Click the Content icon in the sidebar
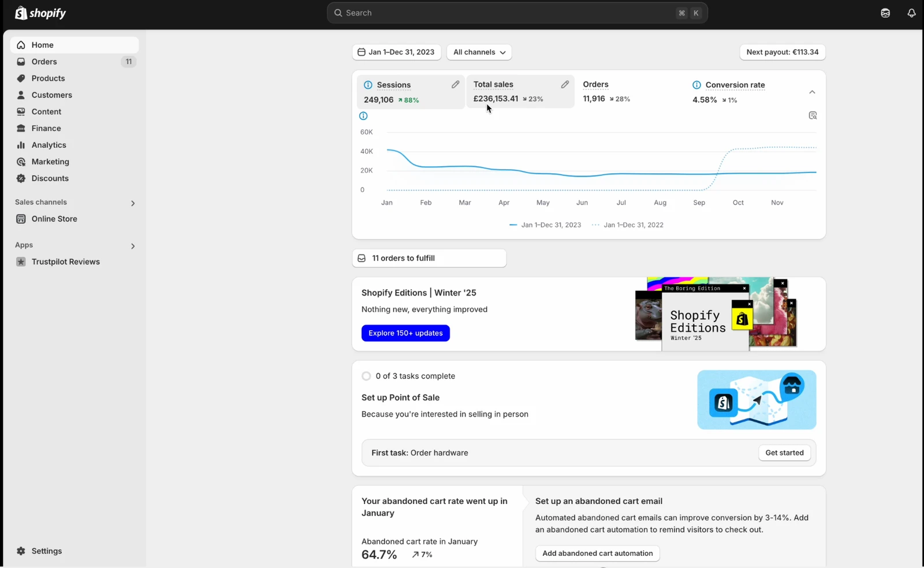This screenshot has width=924, height=568. click(x=21, y=112)
